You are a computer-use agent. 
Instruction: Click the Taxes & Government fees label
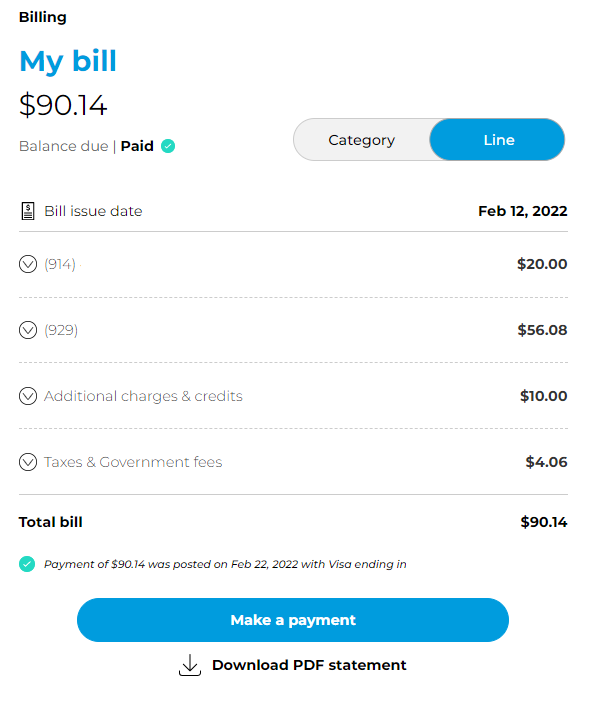click(x=133, y=462)
